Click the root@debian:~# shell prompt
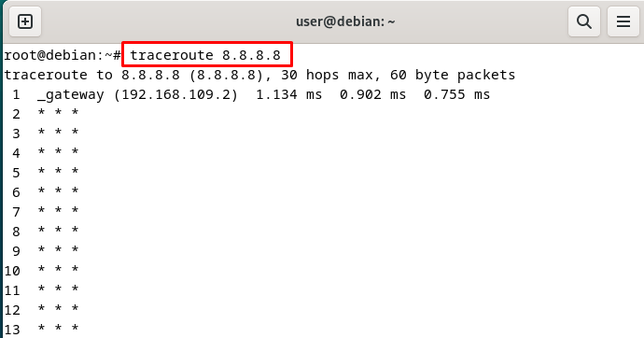This screenshot has height=338, width=644. pos(63,55)
